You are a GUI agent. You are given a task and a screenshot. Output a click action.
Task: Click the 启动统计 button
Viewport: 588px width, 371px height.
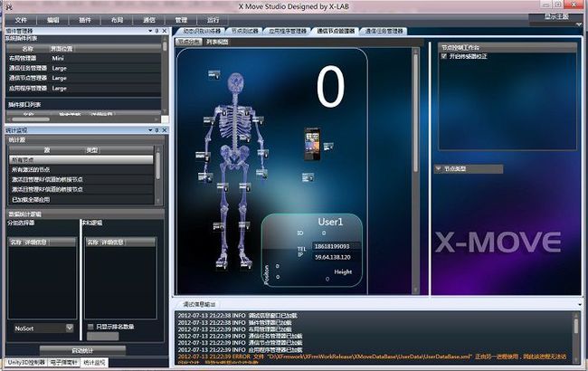[82, 350]
